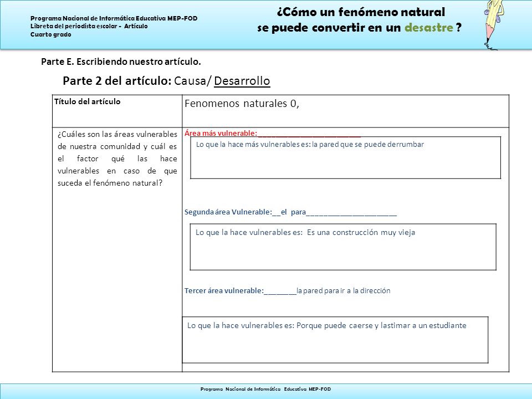The image size is (532, 399).
Task: Click the footer 'Programa Nacional de Informática Educativa MEP-FOD'
Action: 265,389
